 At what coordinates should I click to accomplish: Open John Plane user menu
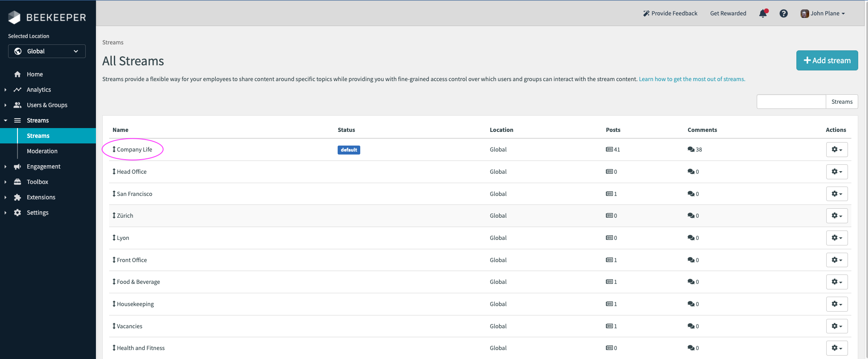823,14
